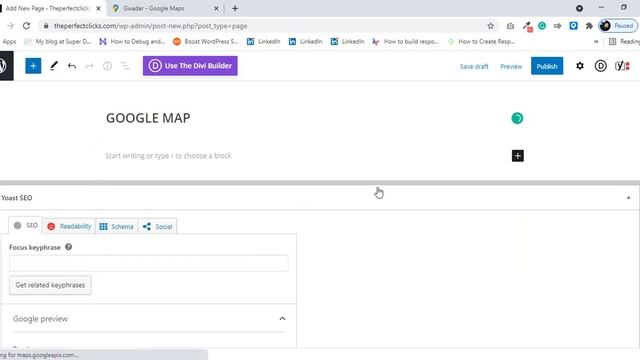Click the Preview link

(x=511, y=66)
